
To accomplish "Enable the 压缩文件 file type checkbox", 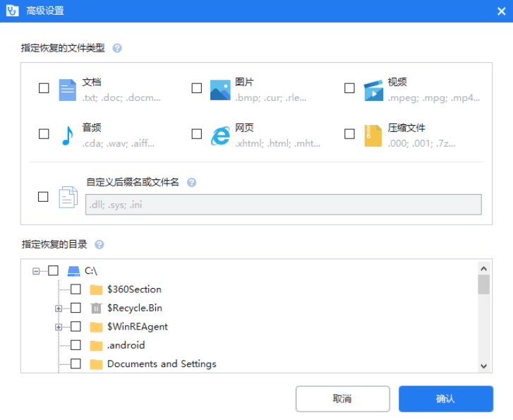I will pos(349,134).
